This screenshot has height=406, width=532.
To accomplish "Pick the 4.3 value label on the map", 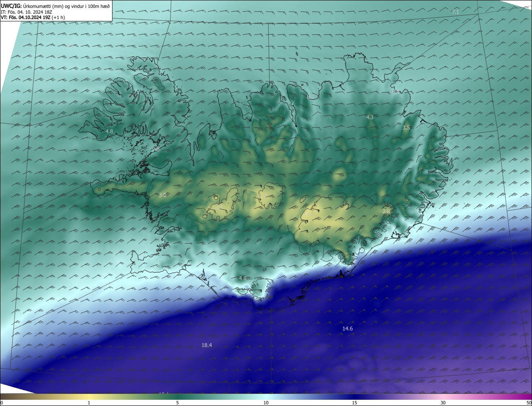I will (369, 117).
